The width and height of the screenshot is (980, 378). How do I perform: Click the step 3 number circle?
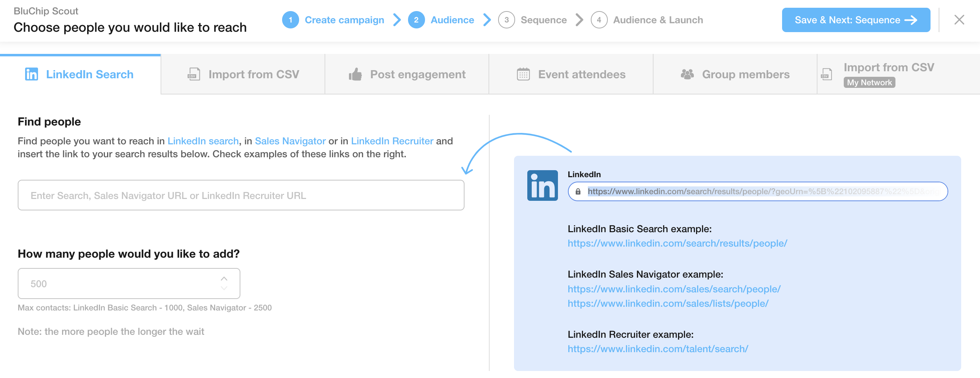pyautogui.click(x=506, y=20)
